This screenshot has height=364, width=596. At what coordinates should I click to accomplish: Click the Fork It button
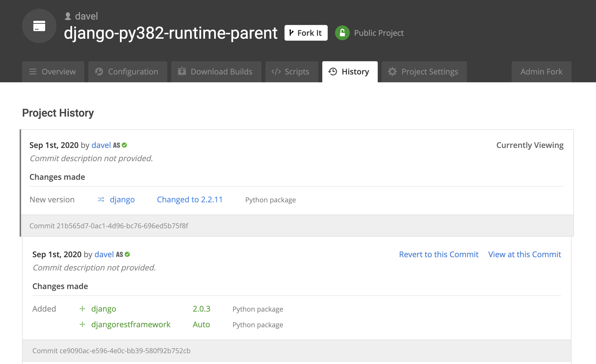pyautogui.click(x=306, y=33)
